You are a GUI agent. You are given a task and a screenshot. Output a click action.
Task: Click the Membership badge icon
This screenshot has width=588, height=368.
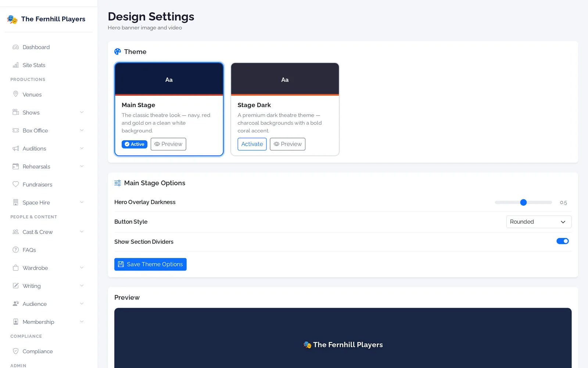pyautogui.click(x=16, y=322)
